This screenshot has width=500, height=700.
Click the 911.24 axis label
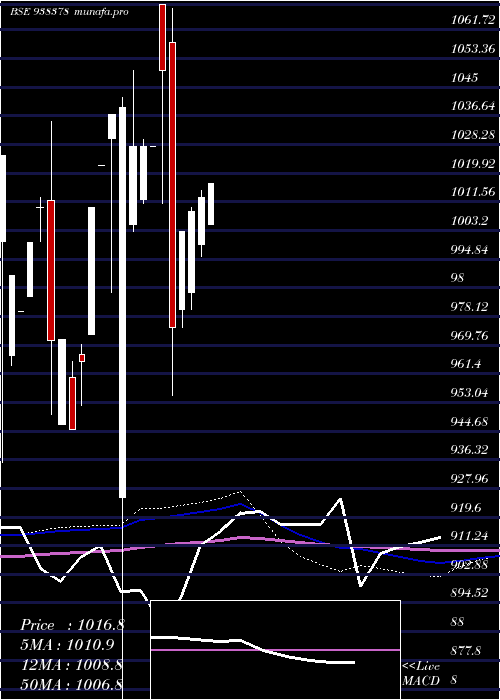[471, 537]
